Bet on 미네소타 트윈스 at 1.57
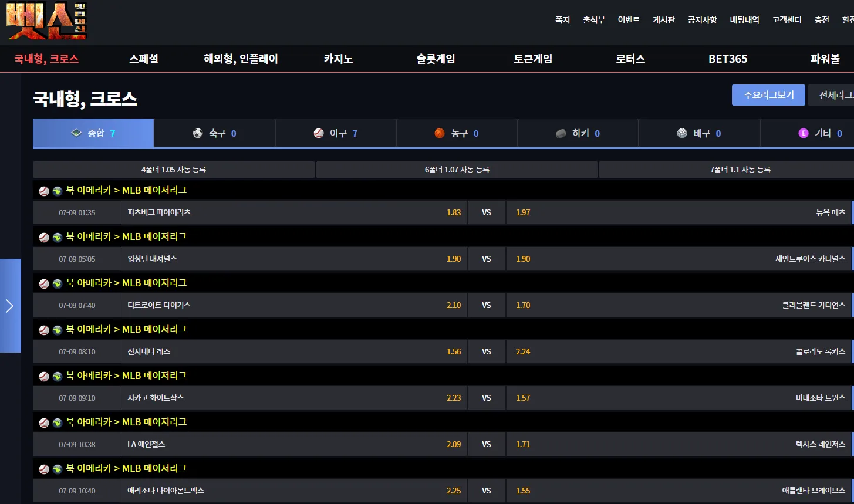The width and height of the screenshot is (854, 504). (680, 398)
